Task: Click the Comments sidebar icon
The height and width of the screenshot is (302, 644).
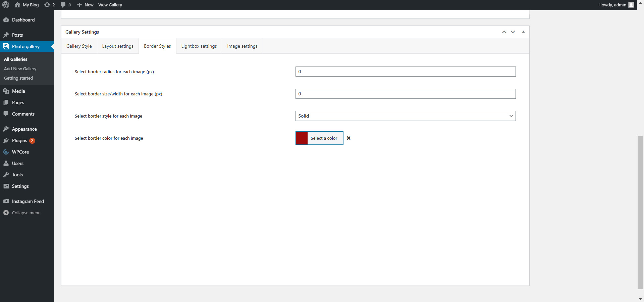Action: click(x=6, y=114)
